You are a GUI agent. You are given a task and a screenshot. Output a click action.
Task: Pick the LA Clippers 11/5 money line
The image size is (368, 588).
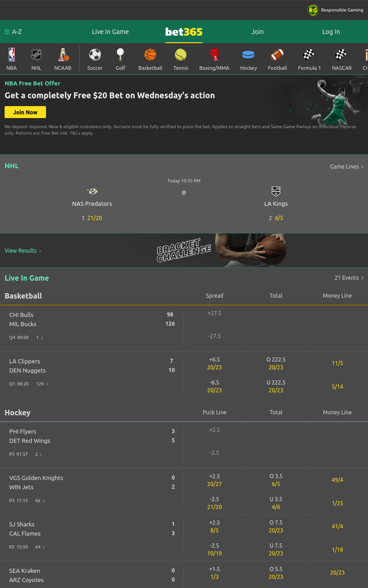click(337, 363)
